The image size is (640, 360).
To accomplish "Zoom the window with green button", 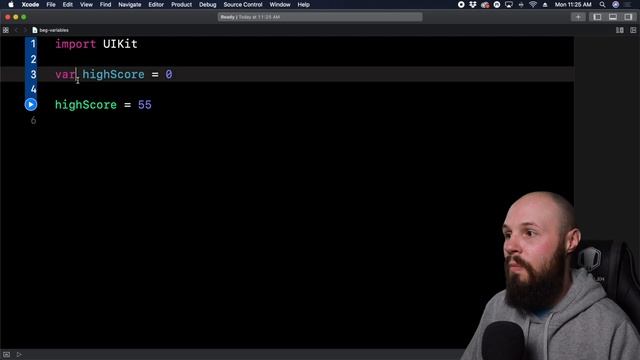I will [24, 17].
